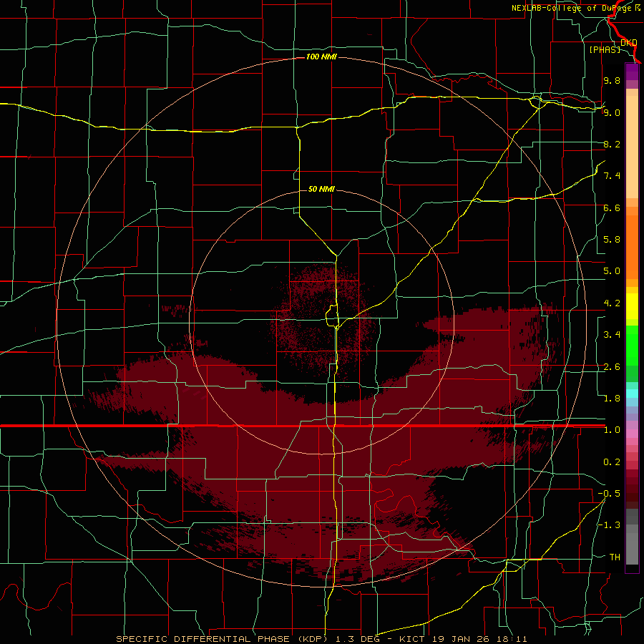Screen dimensions: 644x644
Task: Click the 7.4 value on the color scale
Action: 612,176
